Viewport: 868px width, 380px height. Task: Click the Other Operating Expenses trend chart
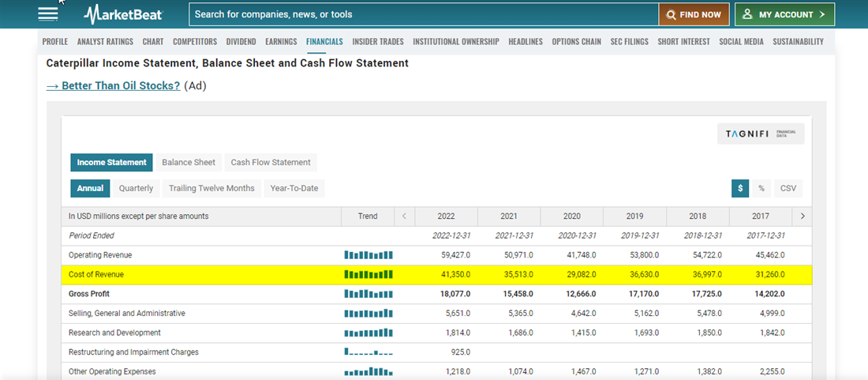(x=368, y=371)
